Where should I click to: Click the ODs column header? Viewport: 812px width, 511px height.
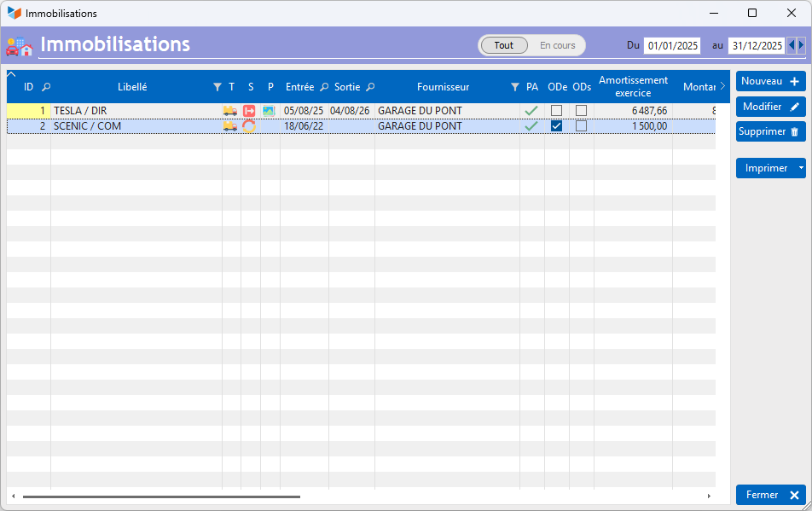click(x=582, y=87)
